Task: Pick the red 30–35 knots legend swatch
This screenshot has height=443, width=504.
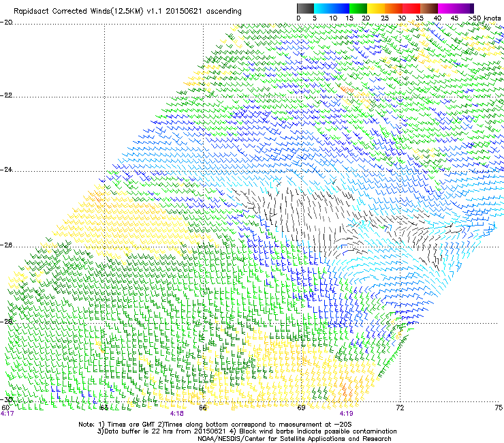Action: [x=411, y=8]
